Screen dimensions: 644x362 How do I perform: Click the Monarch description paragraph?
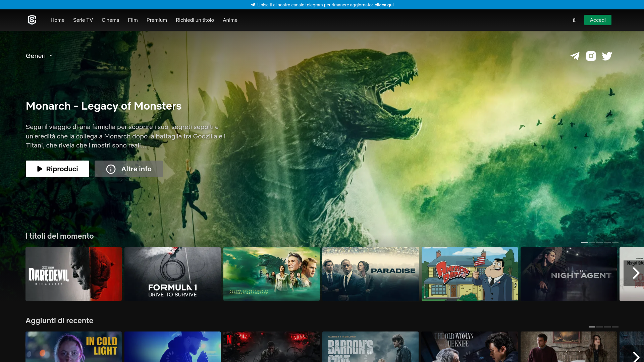(x=126, y=136)
